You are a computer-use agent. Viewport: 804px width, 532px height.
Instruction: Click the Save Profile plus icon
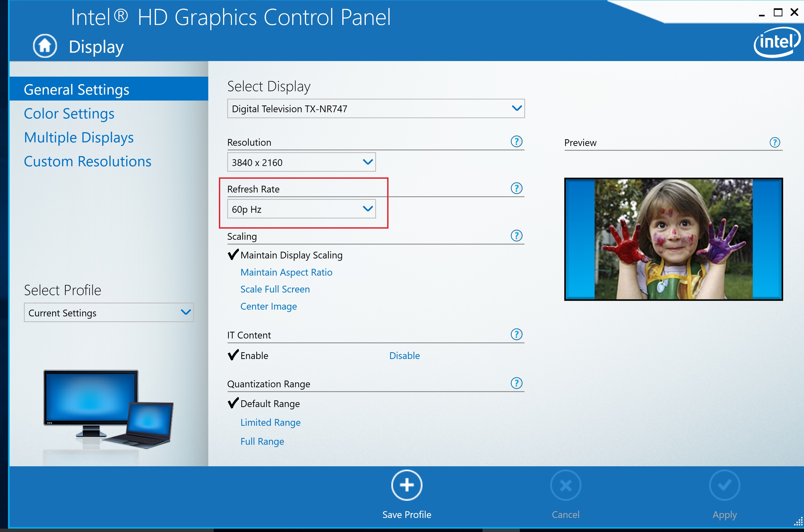pyautogui.click(x=407, y=485)
